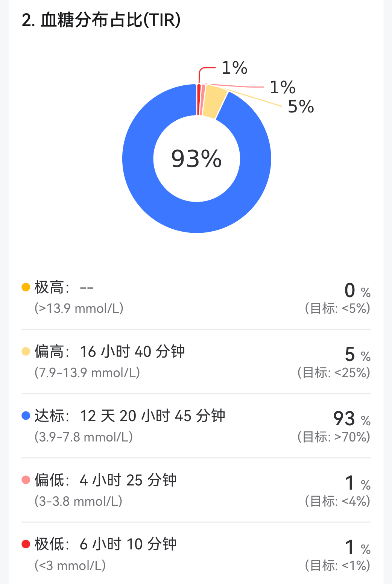Click the (<3 mmol/L) range text

[x=70, y=566]
